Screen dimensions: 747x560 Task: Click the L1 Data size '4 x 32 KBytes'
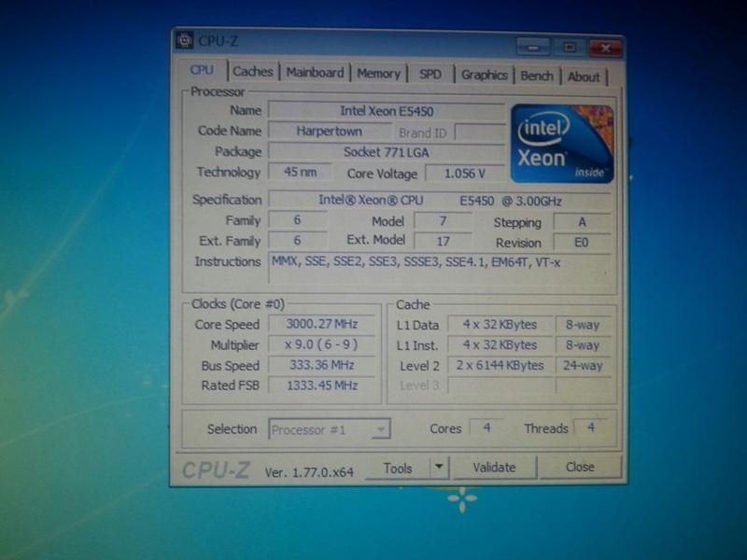coord(500,325)
